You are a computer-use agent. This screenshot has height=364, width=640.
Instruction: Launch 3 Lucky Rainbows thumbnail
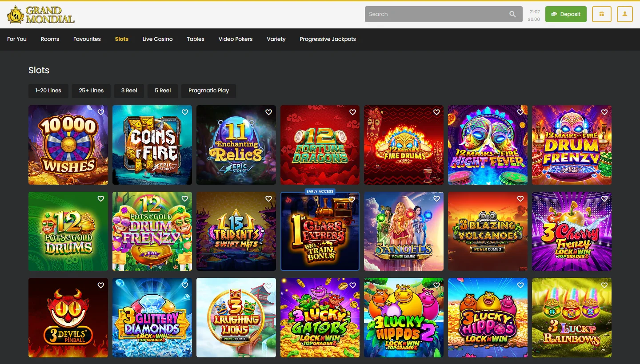[x=572, y=318]
